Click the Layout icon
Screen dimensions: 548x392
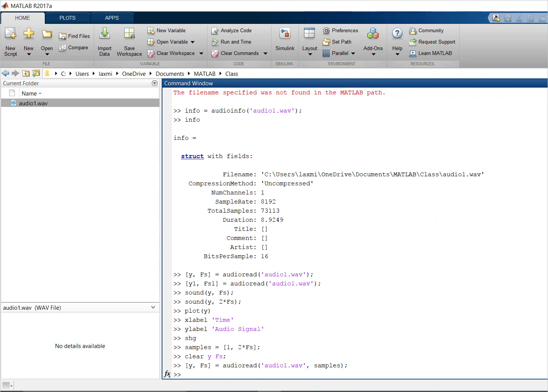point(310,34)
